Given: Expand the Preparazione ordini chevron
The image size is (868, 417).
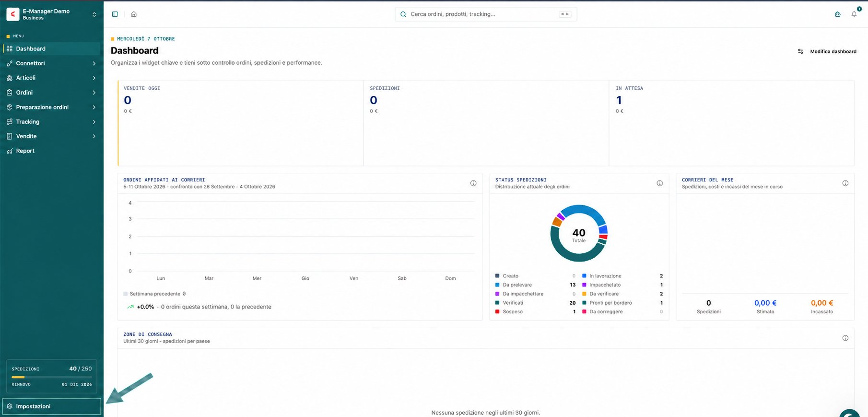Looking at the screenshot, I should [94, 107].
